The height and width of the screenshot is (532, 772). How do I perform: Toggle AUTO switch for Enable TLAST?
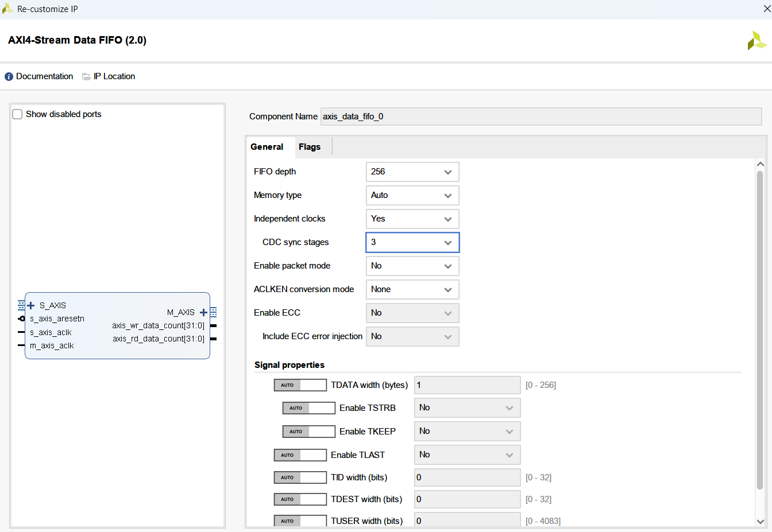(x=300, y=455)
